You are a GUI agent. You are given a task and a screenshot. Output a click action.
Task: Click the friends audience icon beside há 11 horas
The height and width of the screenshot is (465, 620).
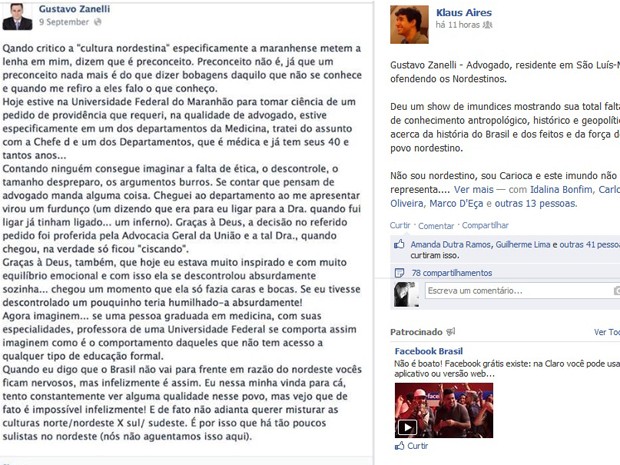[488, 25]
